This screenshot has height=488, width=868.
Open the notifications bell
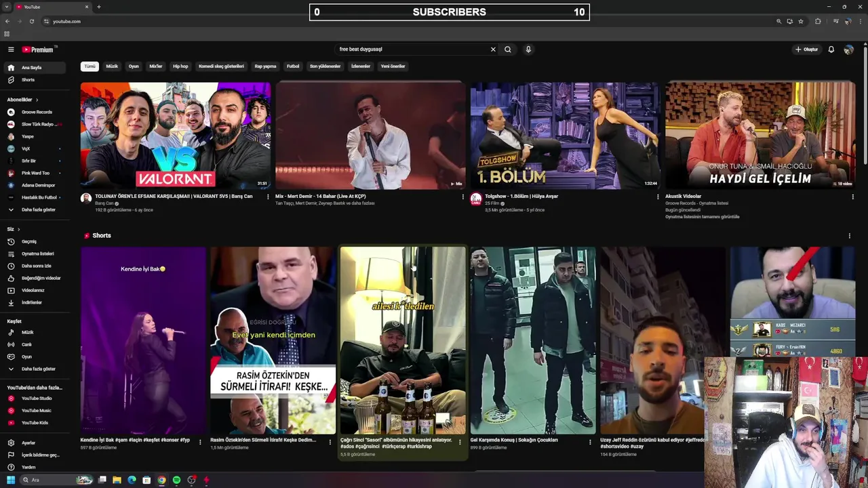pyautogui.click(x=831, y=49)
